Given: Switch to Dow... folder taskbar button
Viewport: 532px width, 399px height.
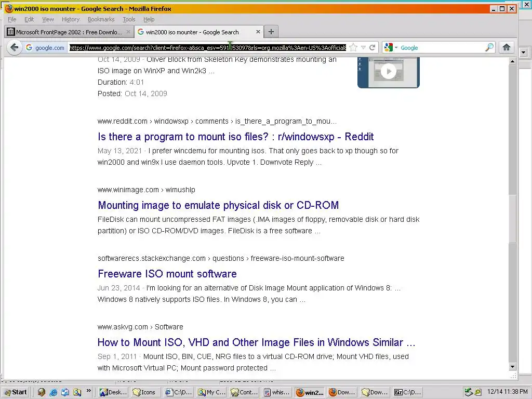Looking at the screenshot, I should click(375, 392).
